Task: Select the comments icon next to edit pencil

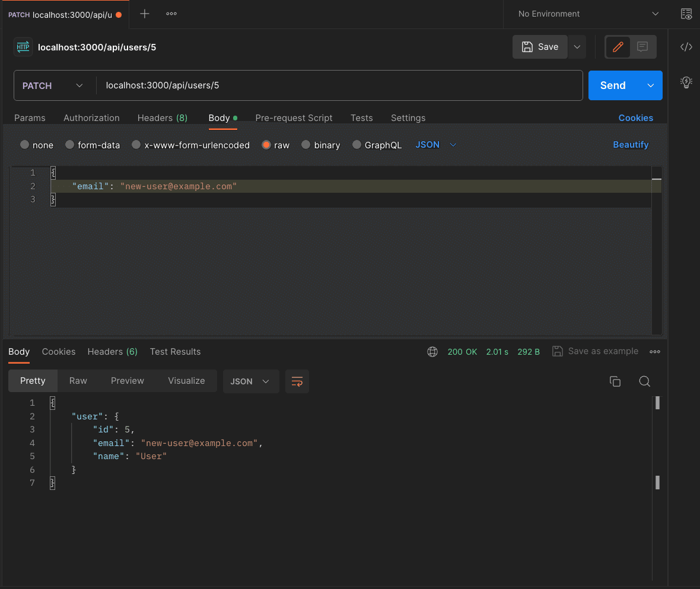Action: point(641,47)
